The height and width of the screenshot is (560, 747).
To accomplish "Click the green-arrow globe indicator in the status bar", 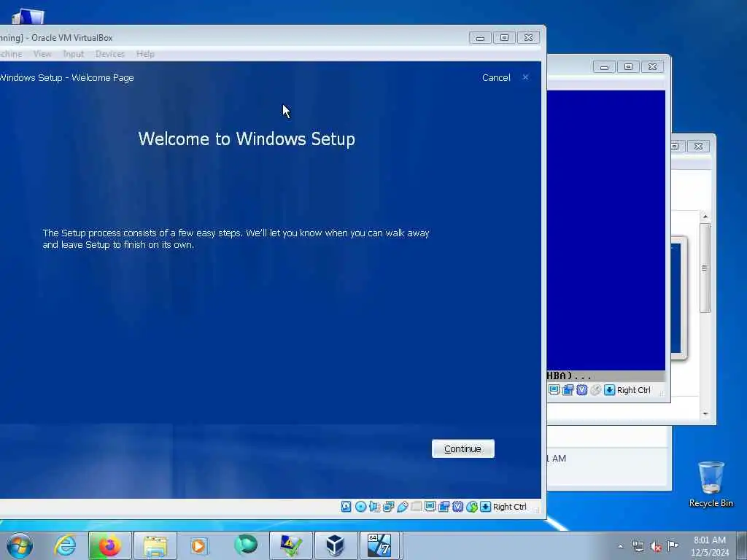I will (472, 507).
